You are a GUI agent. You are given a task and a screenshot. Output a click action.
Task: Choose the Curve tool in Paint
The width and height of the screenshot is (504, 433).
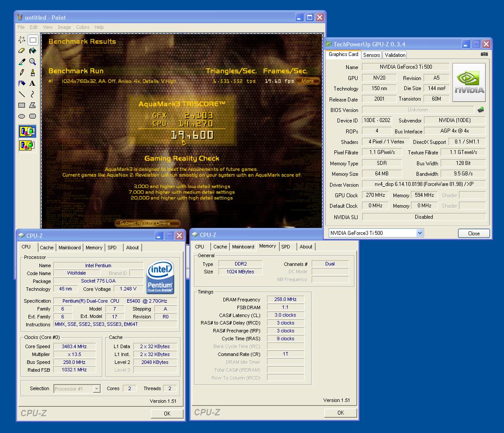coord(33,94)
